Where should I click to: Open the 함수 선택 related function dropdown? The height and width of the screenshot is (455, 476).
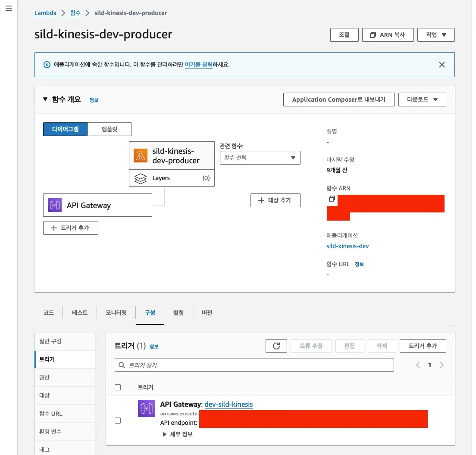pyautogui.click(x=260, y=158)
